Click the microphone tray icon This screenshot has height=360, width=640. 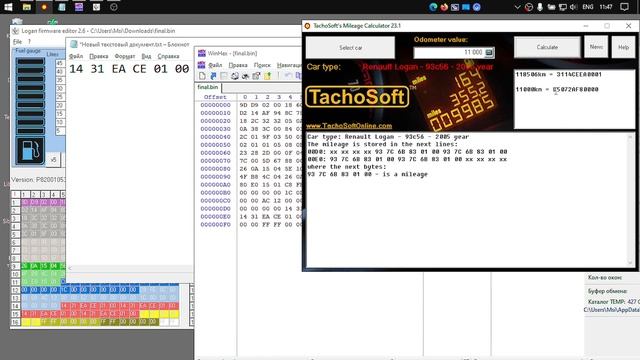tap(540, 7)
